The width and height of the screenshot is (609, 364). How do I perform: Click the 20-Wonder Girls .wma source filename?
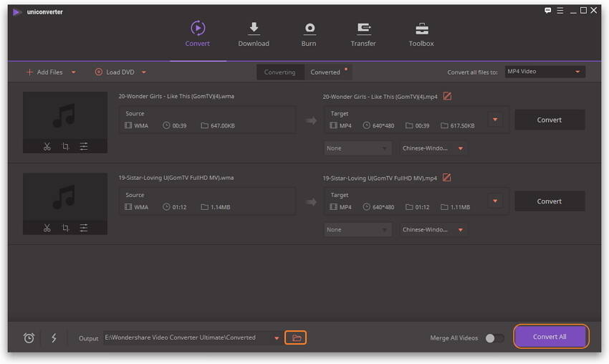[176, 96]
